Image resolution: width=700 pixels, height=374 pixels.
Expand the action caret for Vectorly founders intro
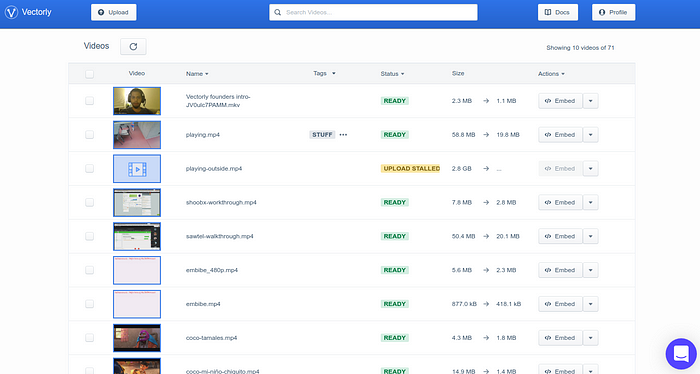(x=590, y=101)
